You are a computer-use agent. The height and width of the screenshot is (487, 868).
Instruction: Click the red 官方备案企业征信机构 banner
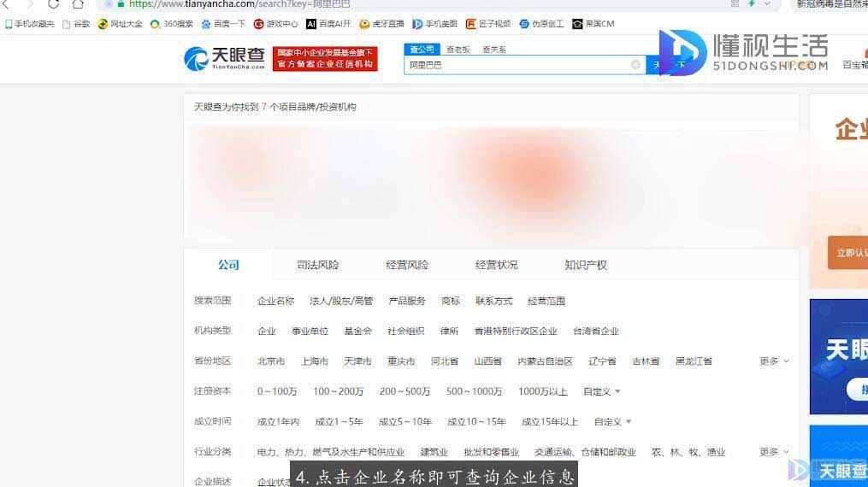click(x=325, y=59)
